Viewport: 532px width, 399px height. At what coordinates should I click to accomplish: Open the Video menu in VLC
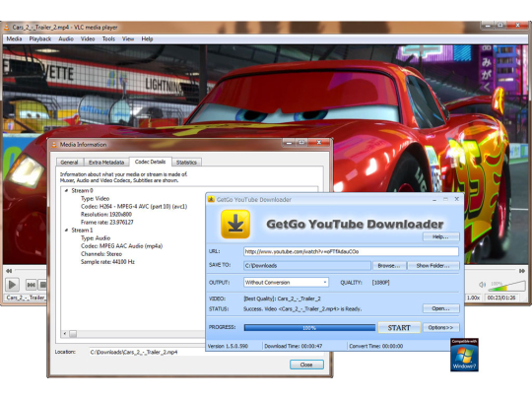pos(88,39)
